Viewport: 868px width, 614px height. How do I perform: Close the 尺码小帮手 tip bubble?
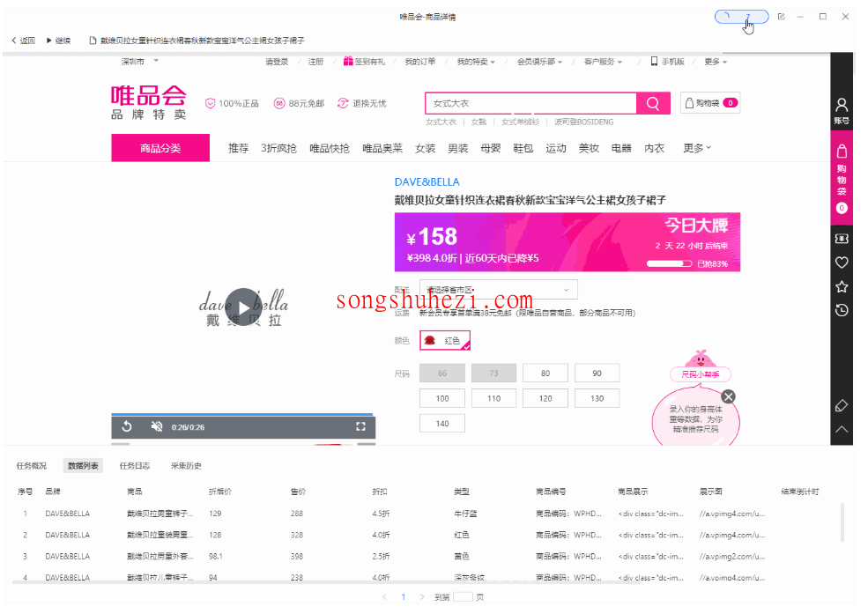coord(729,396)
